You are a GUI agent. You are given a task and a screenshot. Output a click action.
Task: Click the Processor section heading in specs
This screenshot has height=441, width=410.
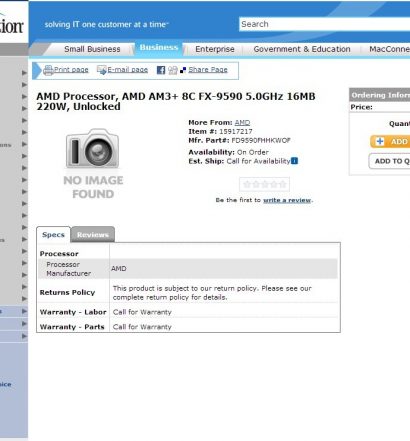point(59,254)
